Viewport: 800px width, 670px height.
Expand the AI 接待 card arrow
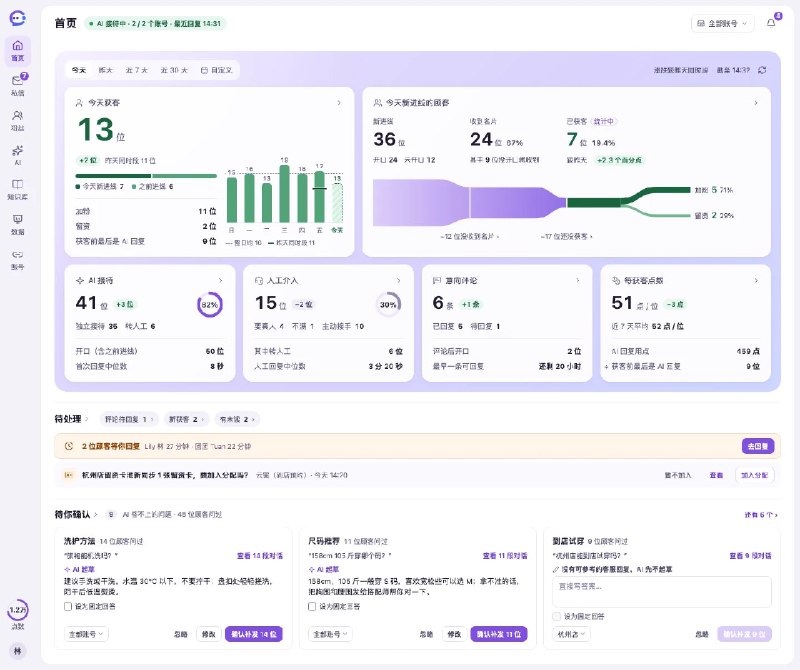coord(220,281)
